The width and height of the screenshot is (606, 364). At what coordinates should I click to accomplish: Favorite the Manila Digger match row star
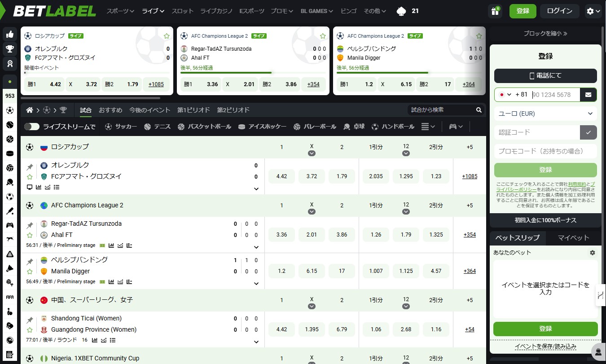30,272
